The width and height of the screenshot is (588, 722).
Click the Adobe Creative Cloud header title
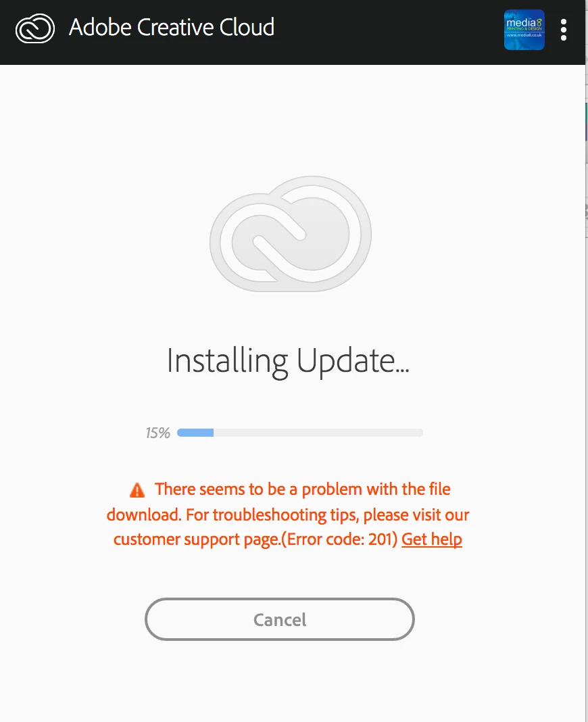click(171, 27)
